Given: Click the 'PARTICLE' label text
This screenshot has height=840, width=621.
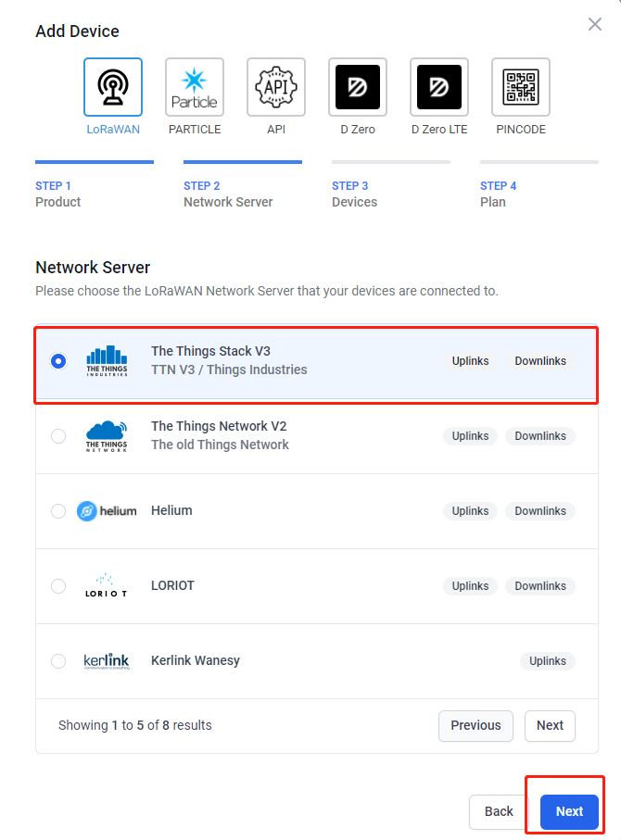Looking at the screenshot, I should coord(195,130).
